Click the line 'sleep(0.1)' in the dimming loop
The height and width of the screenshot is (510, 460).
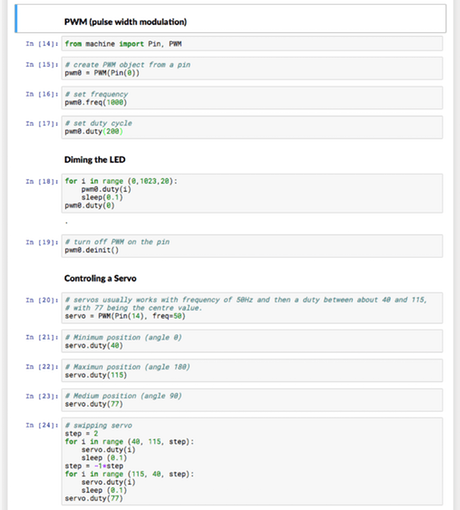point(102,197)
